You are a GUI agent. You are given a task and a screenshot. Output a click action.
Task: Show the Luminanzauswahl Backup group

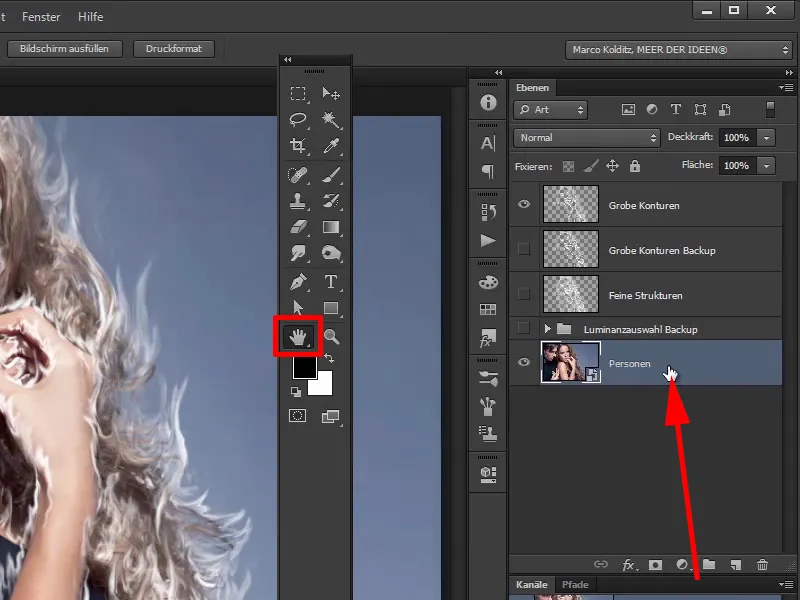tap(524, 328)
